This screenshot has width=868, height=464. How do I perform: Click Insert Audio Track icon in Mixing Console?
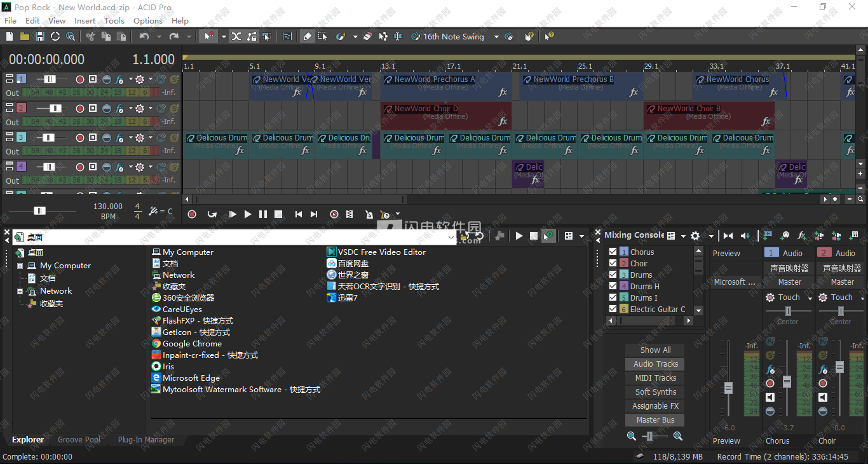click(768, 236)
